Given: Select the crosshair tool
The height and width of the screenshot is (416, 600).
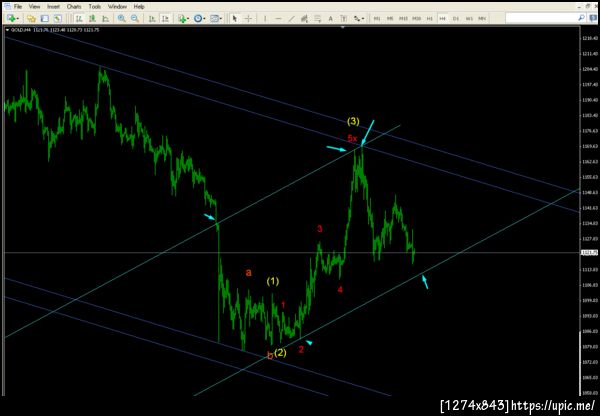Looking at the screenshot, I should point(248,18).
